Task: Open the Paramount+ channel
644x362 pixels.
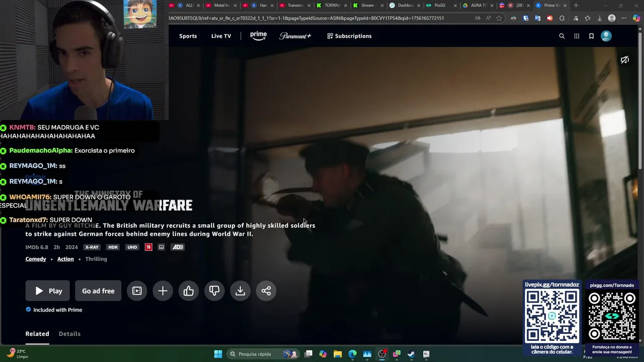Action: (x=295, y=36)
